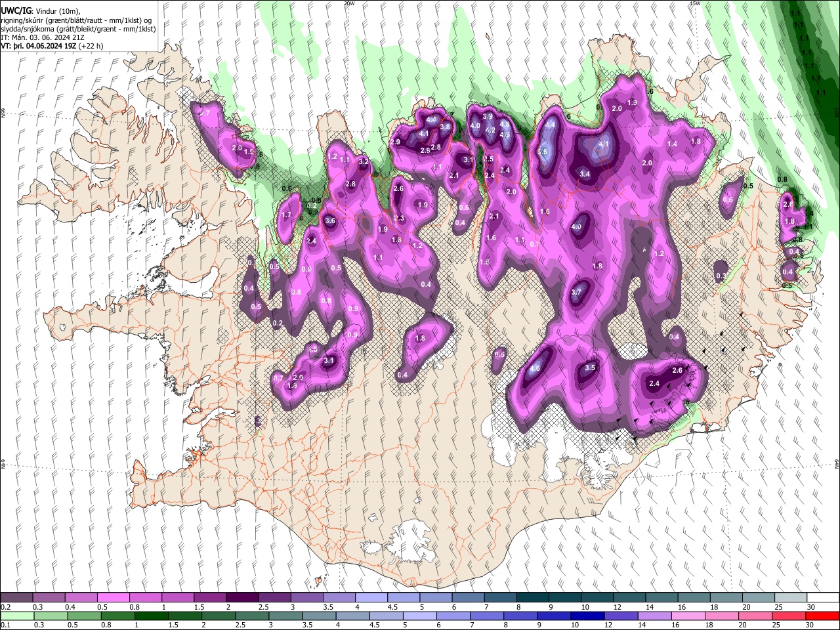Click the 2.3 precipitation value on the map
Image resolution: width=840 pixels, height=630 pixels.
399,219
